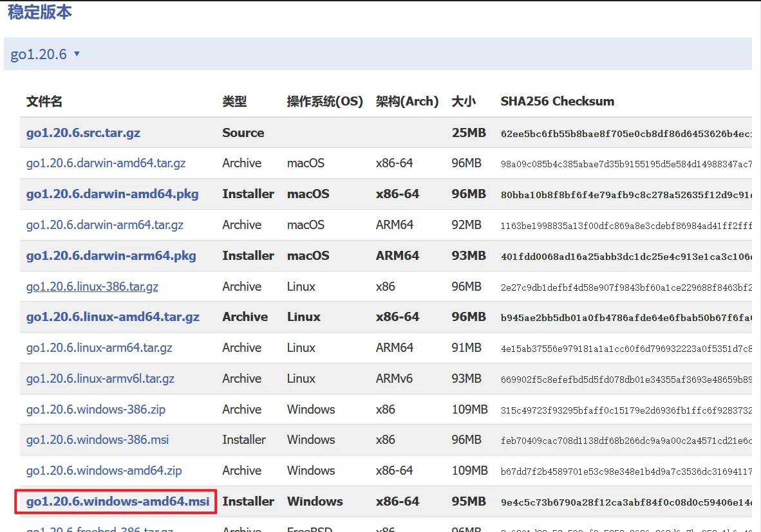Select checksum starting with 315c49723f93
Screen dimensions: 761x532
pos(626,410)
